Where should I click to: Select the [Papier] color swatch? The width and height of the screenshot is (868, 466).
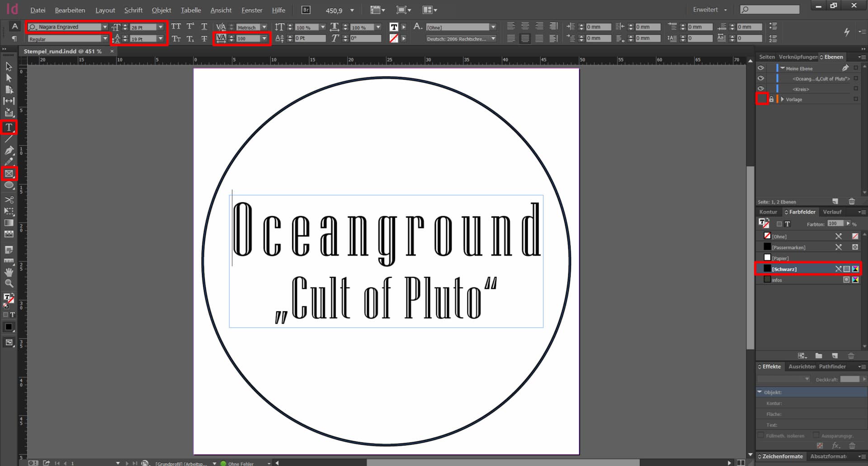780,258
